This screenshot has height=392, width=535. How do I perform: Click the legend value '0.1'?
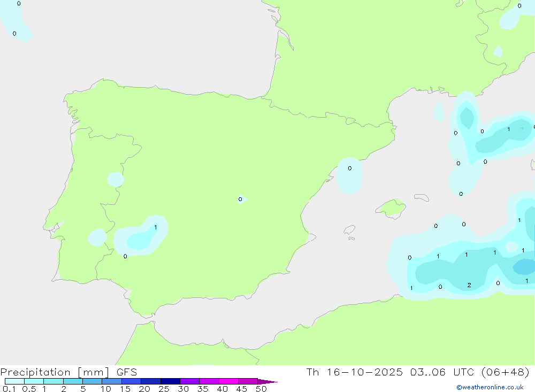click(x=9, y=389)
